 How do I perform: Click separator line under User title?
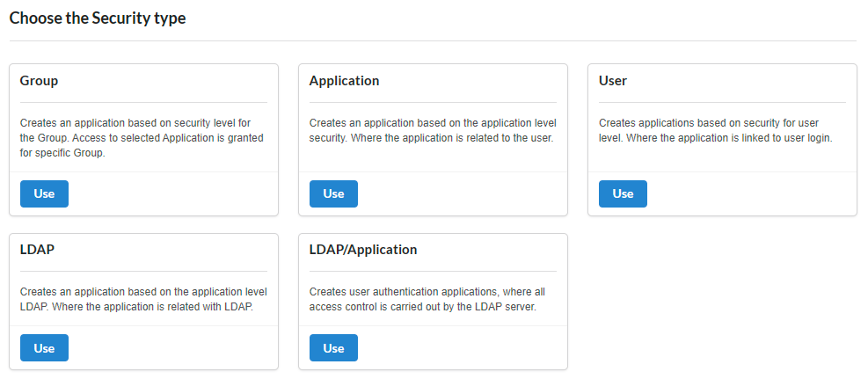[x=722, y=102]
